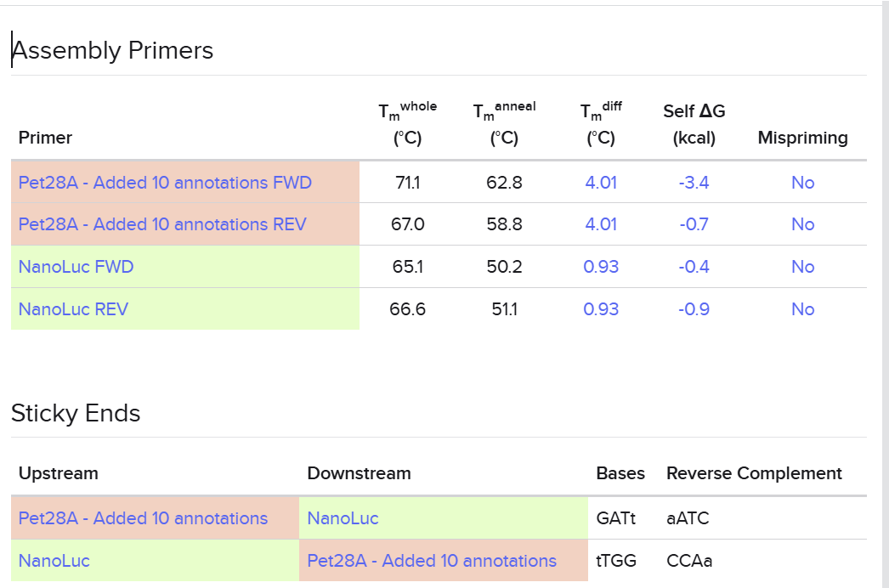Click the Primer column header
Screen dimensions: 889x588
click(45, 138)
